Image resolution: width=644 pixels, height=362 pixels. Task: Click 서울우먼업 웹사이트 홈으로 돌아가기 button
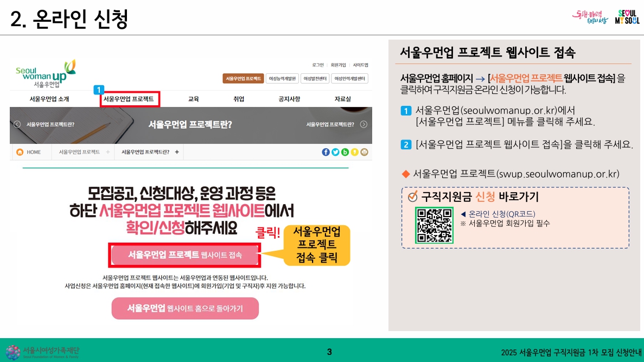coord(185,308)
